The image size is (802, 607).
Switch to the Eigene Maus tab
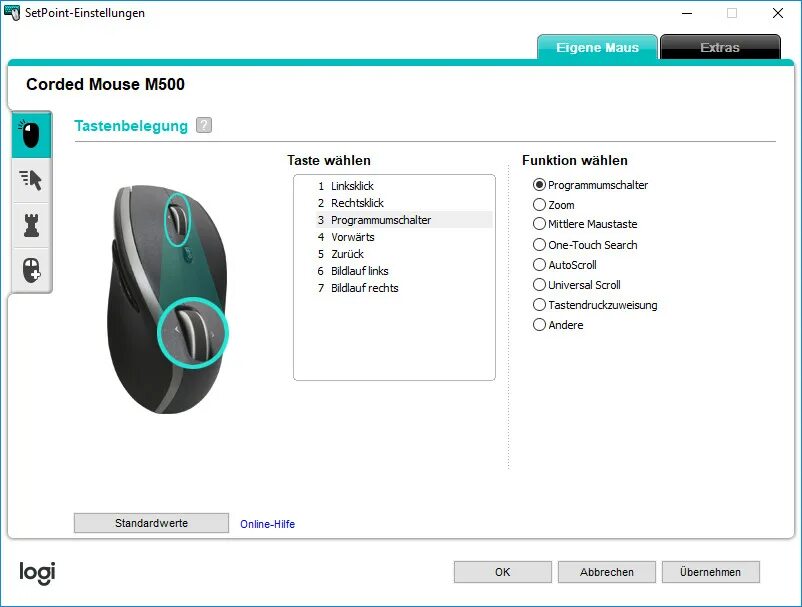(x=597, y=48)
